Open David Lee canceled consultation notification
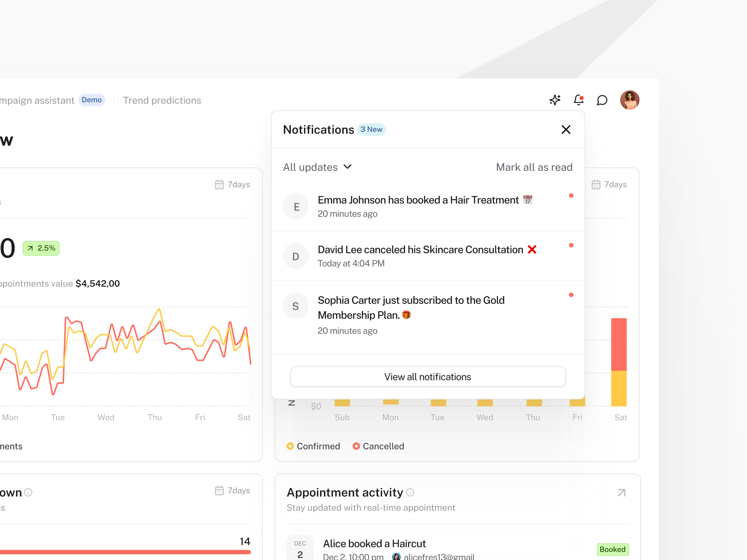747x560 pixels. click(x=428, y=256)
